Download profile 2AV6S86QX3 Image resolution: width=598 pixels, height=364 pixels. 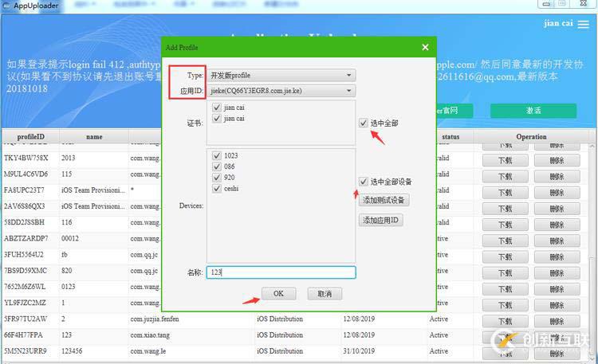pos(505,209)
